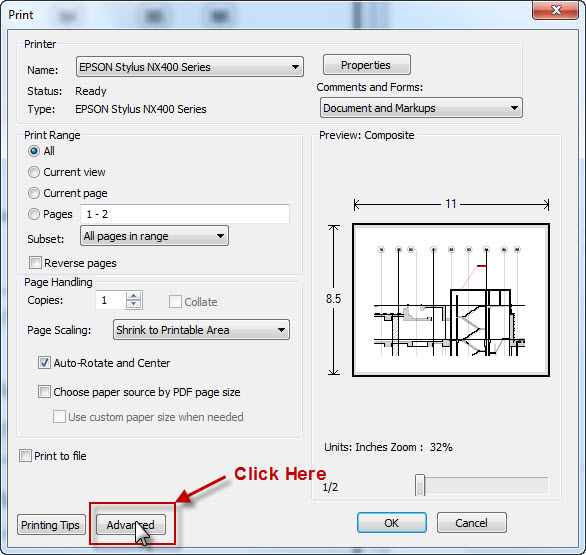The width and height of the screenshot is (586, 555).
Task: Open the Subset dropdown list
Action: tap(154, 236)
